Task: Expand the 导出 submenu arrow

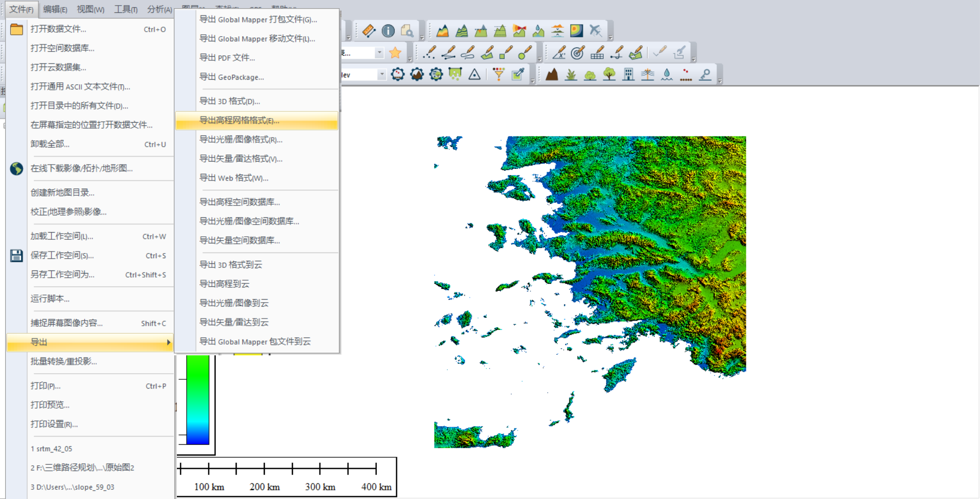Action: 168,342
